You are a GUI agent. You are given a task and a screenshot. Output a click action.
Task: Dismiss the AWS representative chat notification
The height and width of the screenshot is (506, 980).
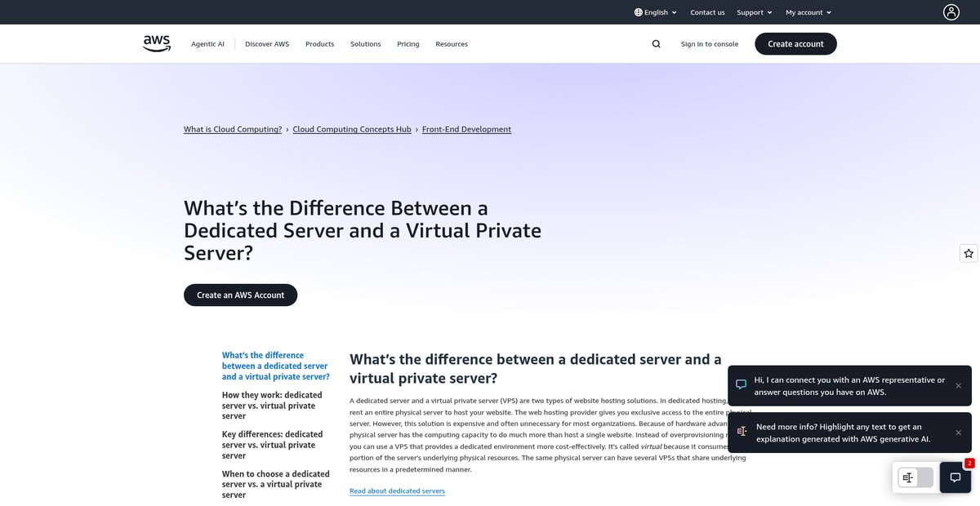pyautogui.click(x=959, y=385)
